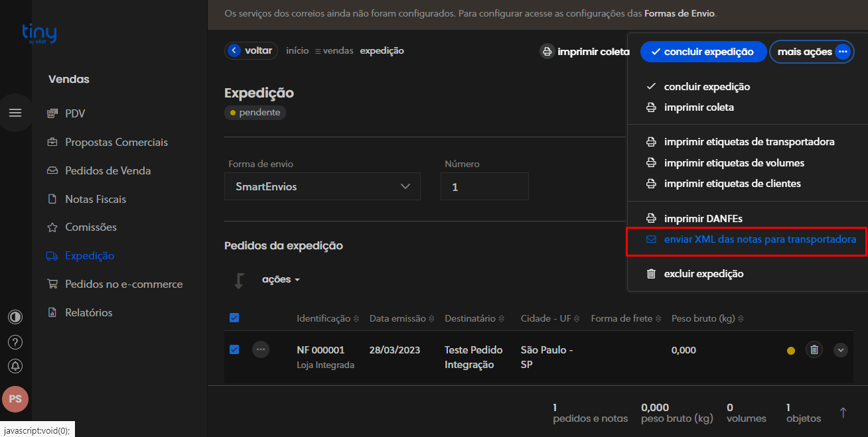The height and width of the screenshot is (437, 868).
Task: Open the notifications bell icon
Action: 15,366
